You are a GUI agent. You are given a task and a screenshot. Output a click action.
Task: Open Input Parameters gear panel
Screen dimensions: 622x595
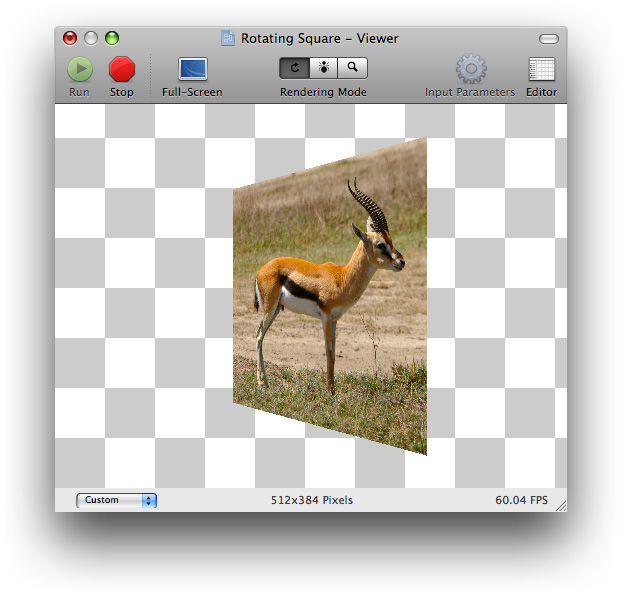[x=470, y=69]
